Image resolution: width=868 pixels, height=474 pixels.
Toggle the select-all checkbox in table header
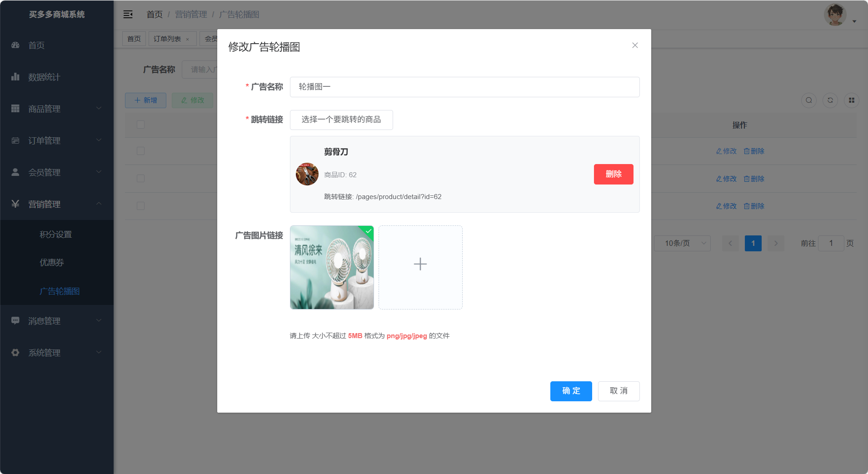click(x=141, y=125)
